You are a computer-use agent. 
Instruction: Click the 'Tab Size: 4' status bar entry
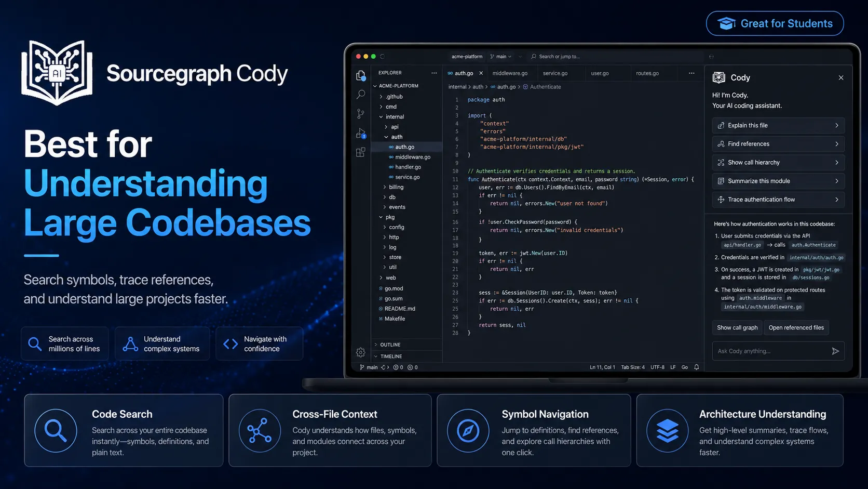633,367
